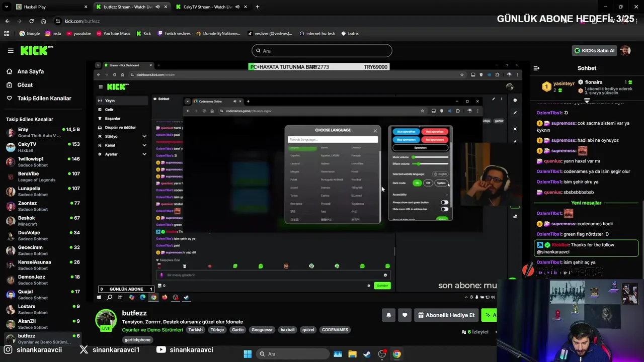This screenshot has width=644, height=362.
Task: Expand the chat gift leaderboard arrow
Action: click(587, 101)
